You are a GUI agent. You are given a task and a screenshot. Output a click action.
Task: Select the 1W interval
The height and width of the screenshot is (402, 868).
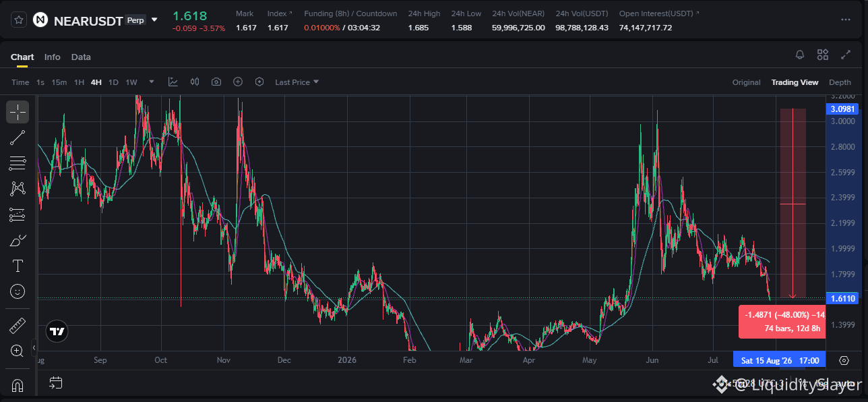131,82
